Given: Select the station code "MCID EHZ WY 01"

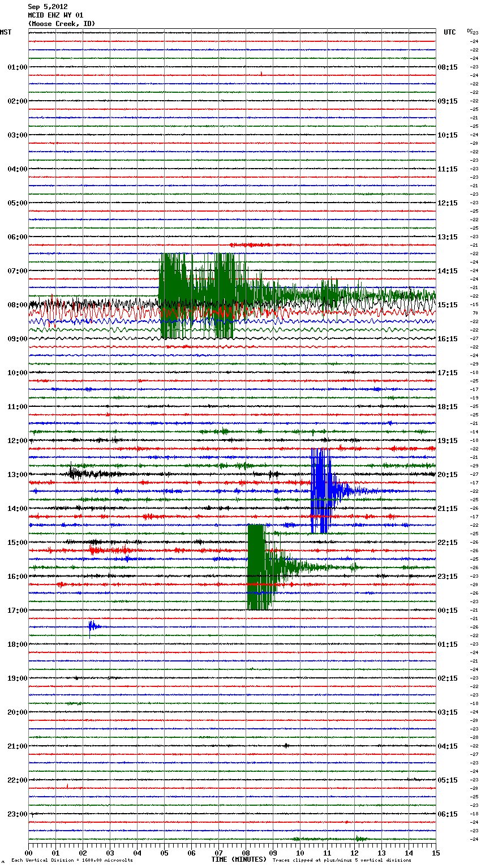Looking at the screenshot, I should (x=55, y=15).
